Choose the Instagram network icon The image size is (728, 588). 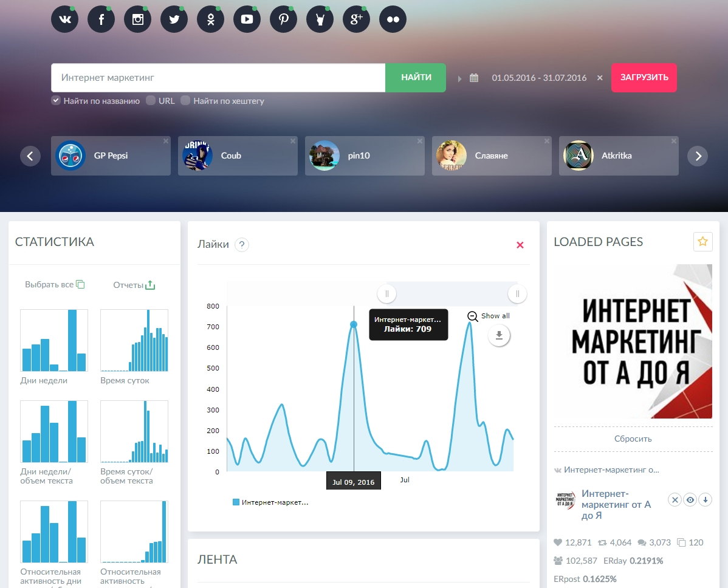pos(137,19)
